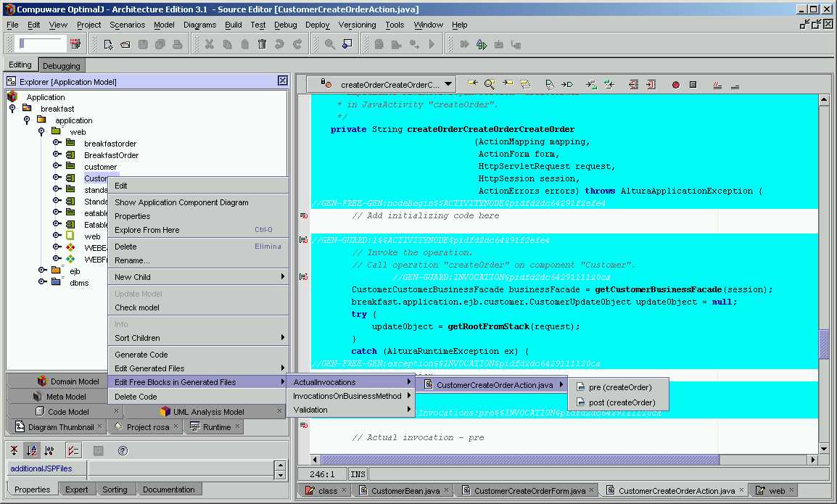This screenshot has height=504, width=837.
Task: Click the view selector icon in Explorer header
Action: click(x=11, y=81)
